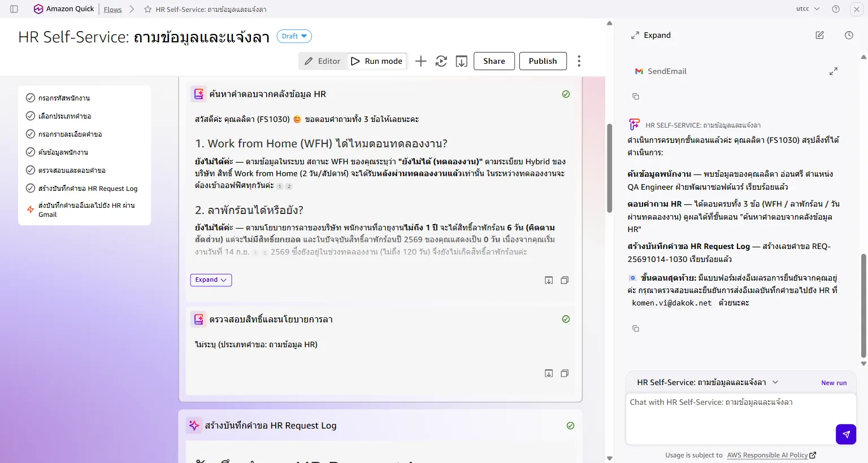Click the Amazon Quick logo
Viewport: 868px width, 463px height.
(x=64, y=9)
